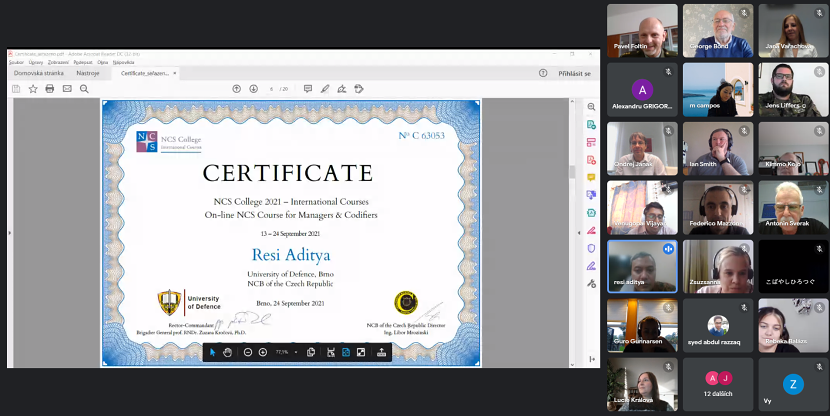Image resolution: width=830 pixels, height=416 pixels.
Task: Open the yellow Comment tool in right pane
Action: pyautogui.click(x=591, y=177)
